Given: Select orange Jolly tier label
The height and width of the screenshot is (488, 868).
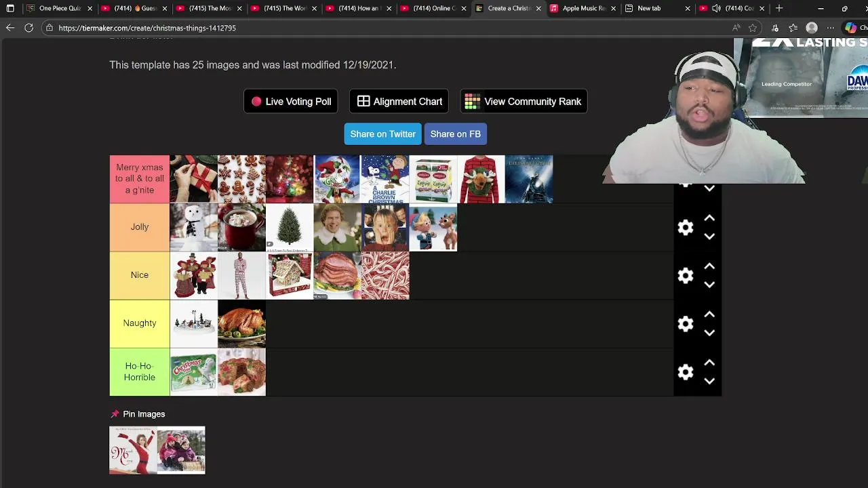Looking at the screenshot, I should (x=140, y=227).
